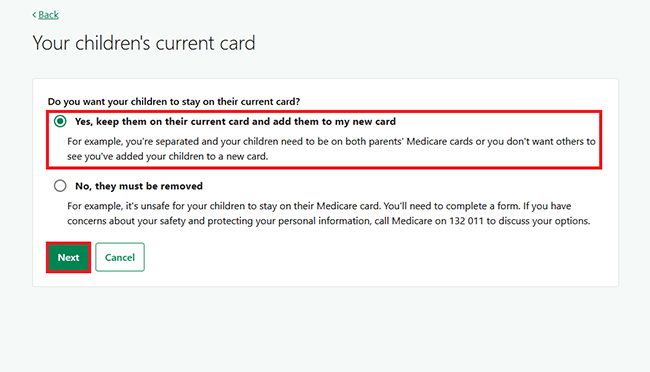Go to previous page via Back link
This screenshot has width=650, height=372.
coord(49,15)
